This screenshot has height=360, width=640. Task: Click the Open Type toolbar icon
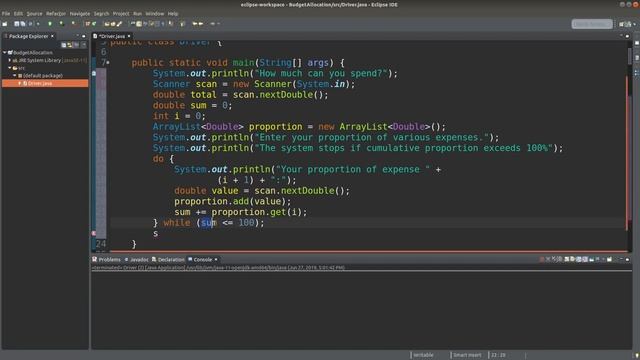tap(107, 24)
